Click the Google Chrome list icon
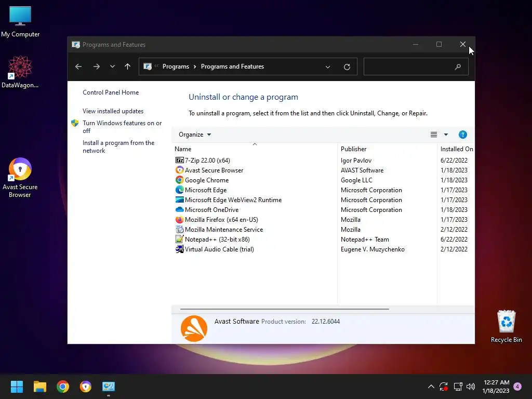The width and height of the screenshot is (532, 399). (x=179, y=180)
